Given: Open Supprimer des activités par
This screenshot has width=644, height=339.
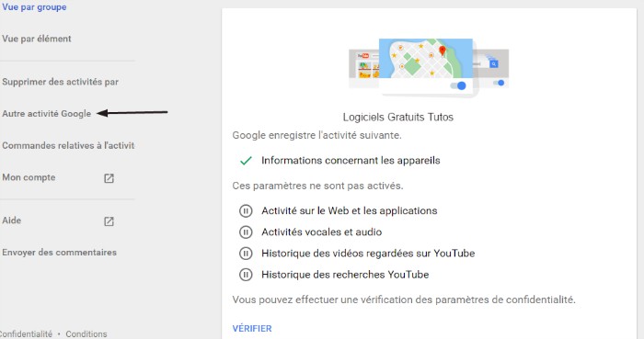Looking at the screenshot, I should pos(61,82).
